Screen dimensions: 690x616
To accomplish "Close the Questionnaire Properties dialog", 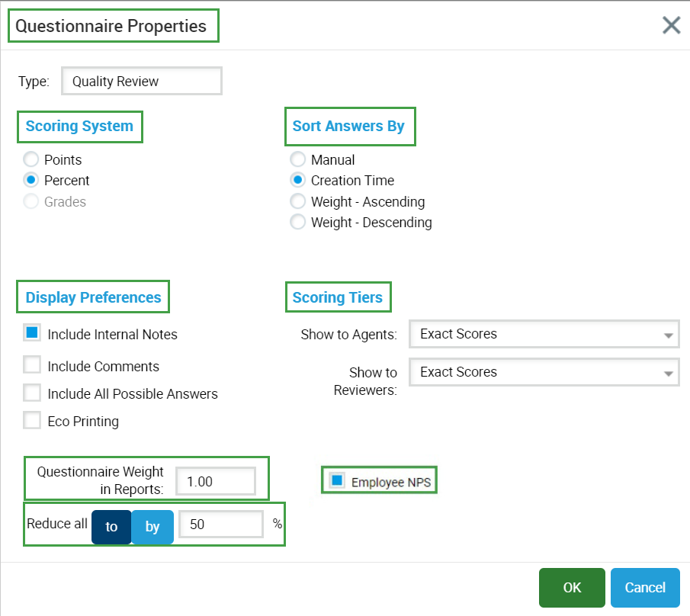I will click(x=671, y=26).
